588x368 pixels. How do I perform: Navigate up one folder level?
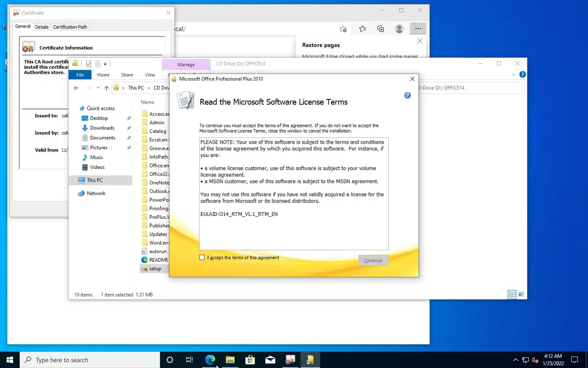[x=107, y=88]
